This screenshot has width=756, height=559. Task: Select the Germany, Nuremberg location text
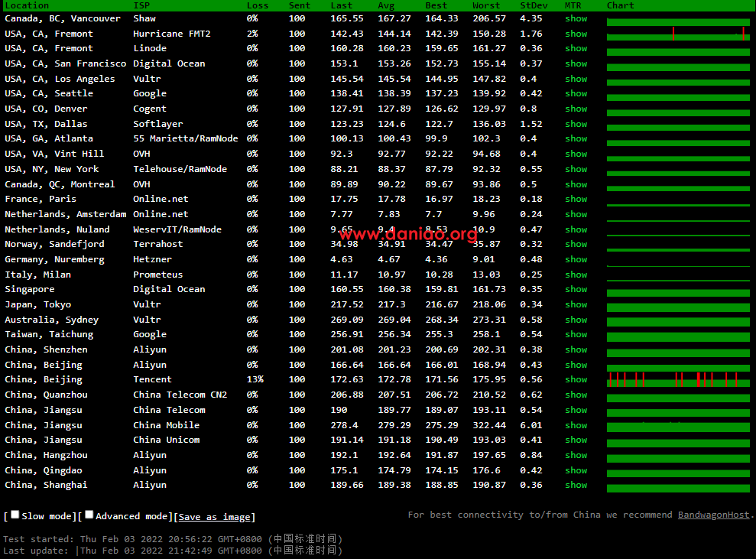54,259
